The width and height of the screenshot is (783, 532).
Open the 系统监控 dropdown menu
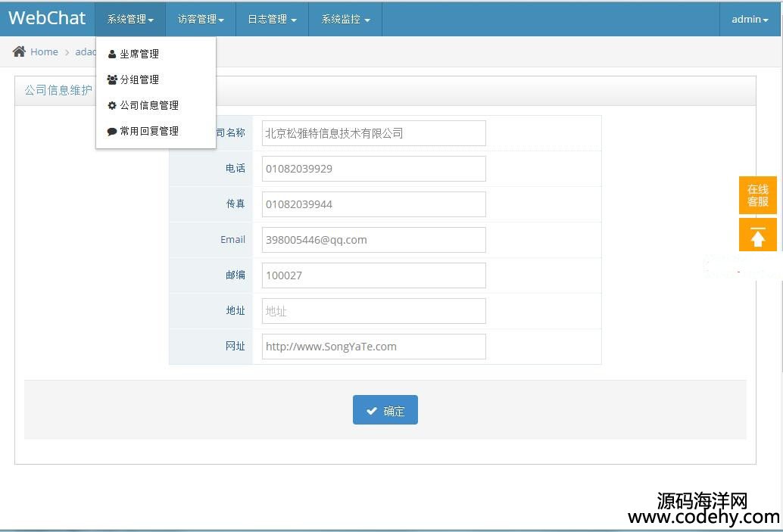pos(345,20)
